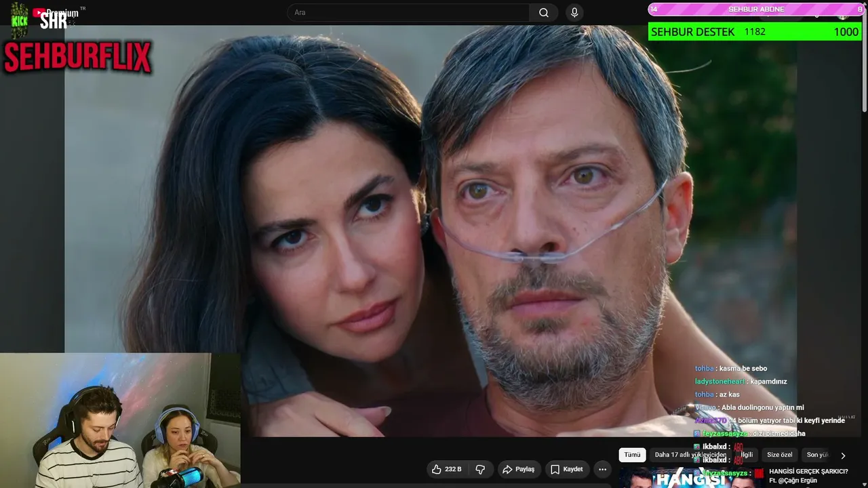Focus the Ara search field

pyautogui.click(x=408, y=12)
